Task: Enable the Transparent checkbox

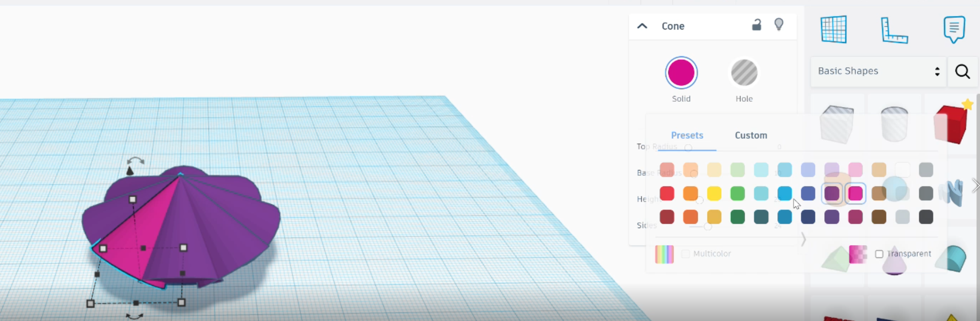Action: pyautogui.click(x=879, y=254)
